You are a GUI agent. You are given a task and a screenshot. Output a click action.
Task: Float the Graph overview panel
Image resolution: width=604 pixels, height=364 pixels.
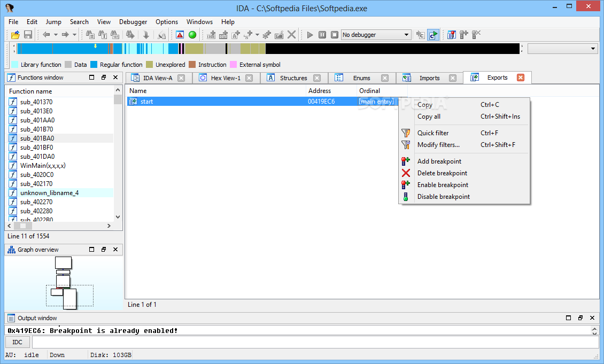pyautogui.click(x=104, y=250)
